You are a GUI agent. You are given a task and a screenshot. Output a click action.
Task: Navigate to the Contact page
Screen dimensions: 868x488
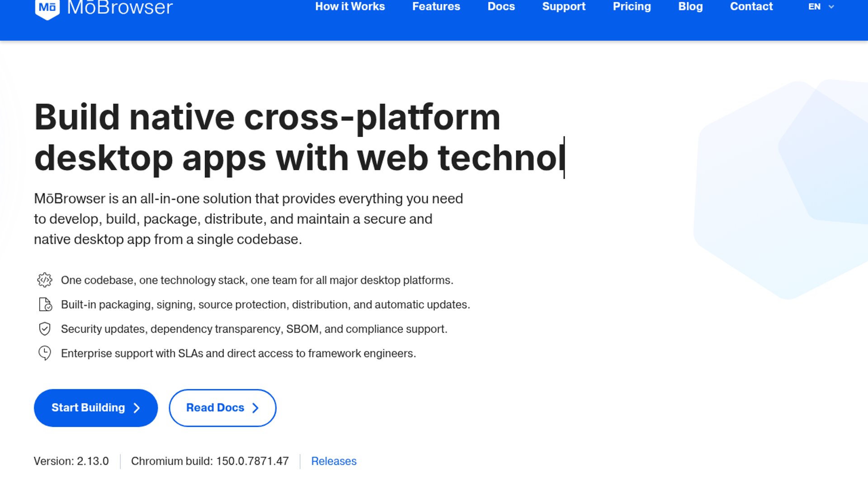pyautogui.click(x=751, y=6)
